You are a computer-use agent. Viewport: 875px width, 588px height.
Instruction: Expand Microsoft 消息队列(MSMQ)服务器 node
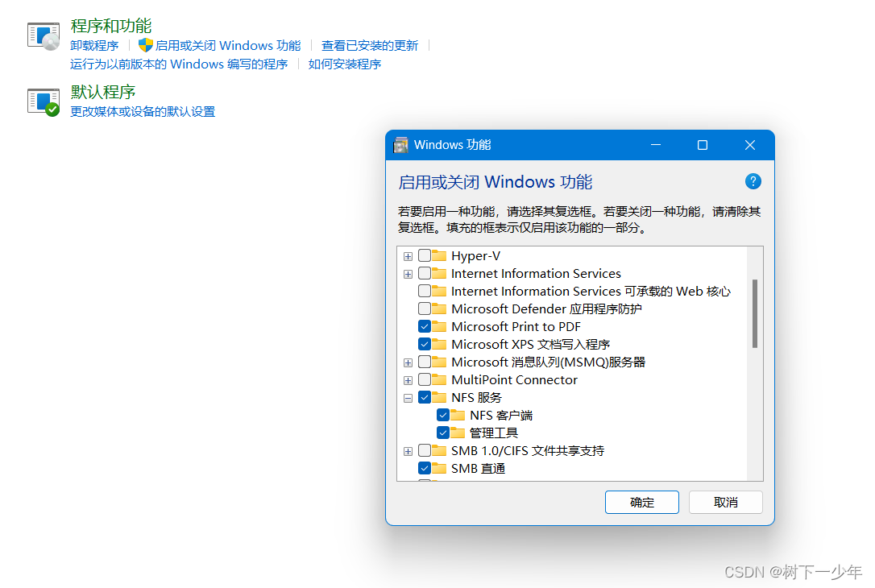pos(408,363)
